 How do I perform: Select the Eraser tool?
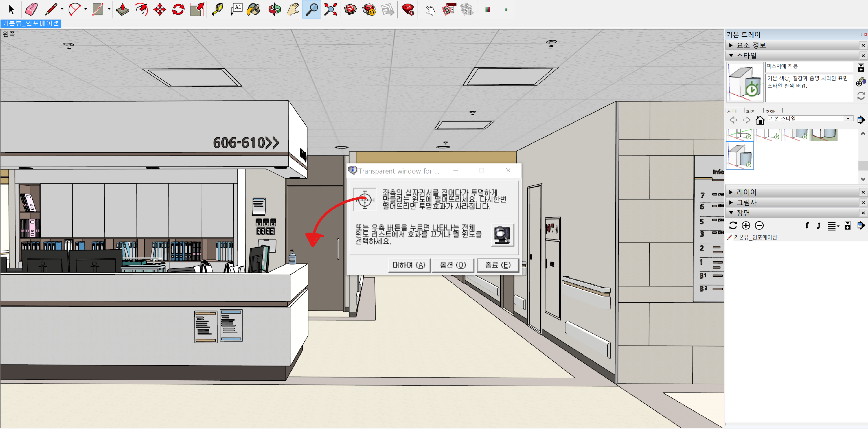point(32,9)
